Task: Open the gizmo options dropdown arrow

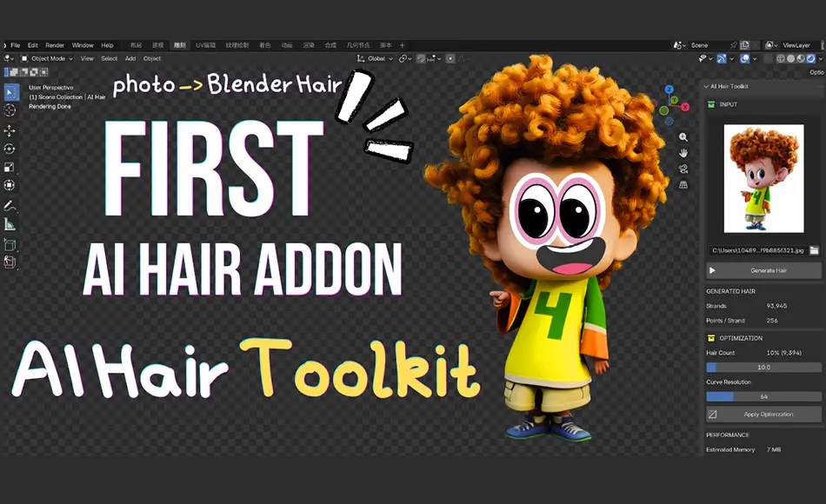Action: pos(731,58)
